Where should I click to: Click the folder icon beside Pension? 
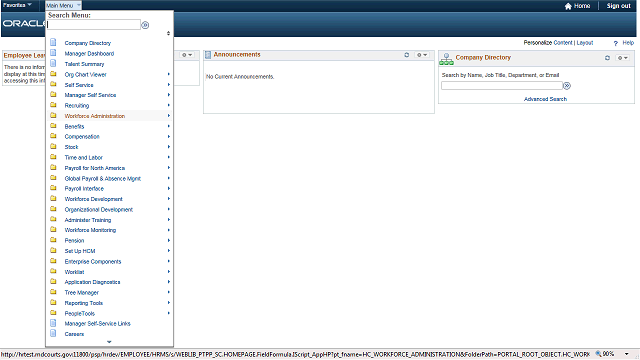click(x=53, y=240)
